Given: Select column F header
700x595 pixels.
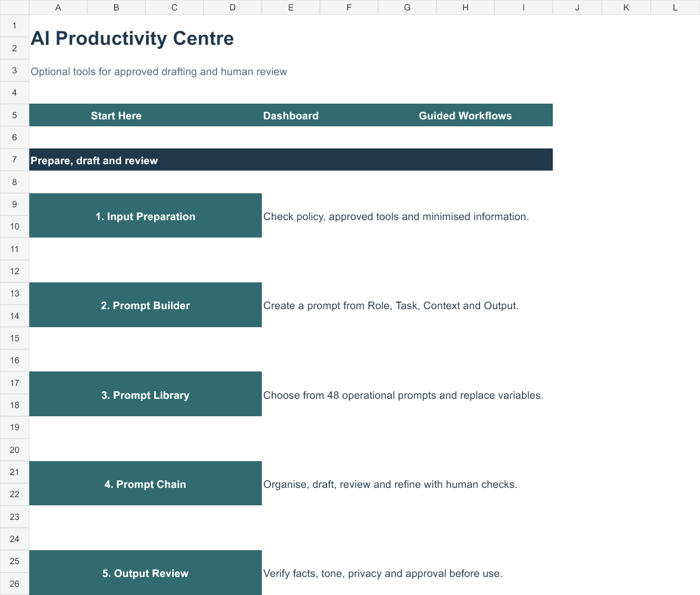Looking at the screenshot, I should point(349,8).
